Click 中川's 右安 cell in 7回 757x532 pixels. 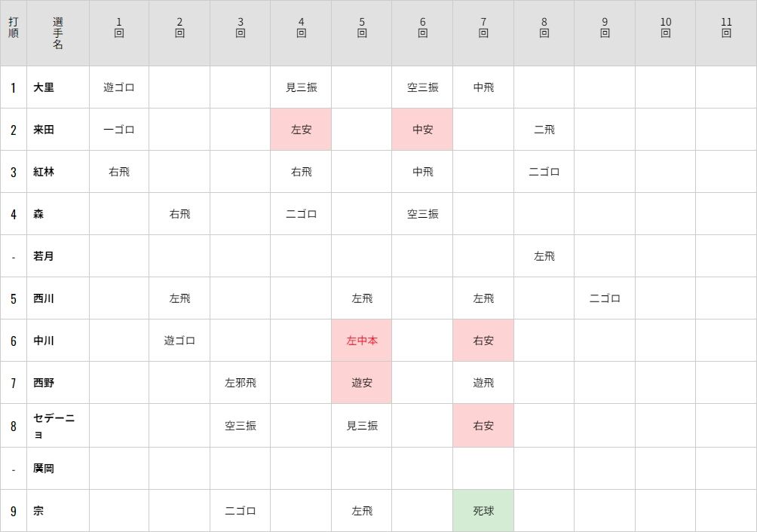click(483, 341)
